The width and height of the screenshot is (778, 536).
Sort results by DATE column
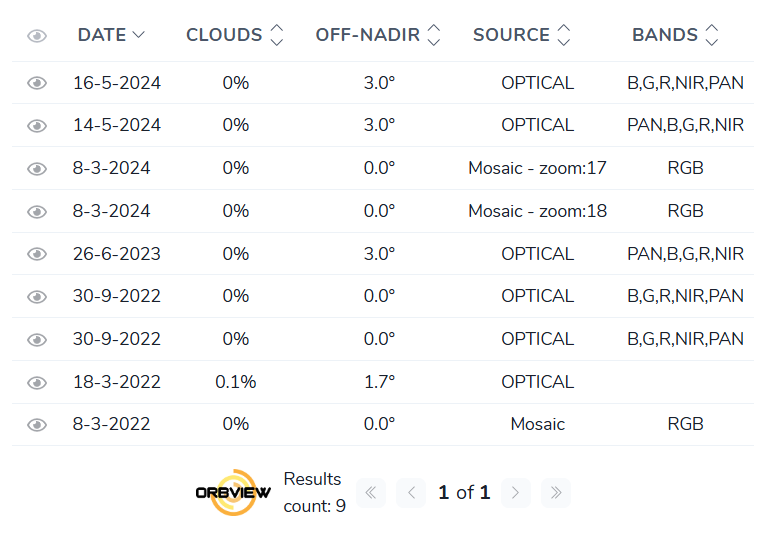pos(111,35)
